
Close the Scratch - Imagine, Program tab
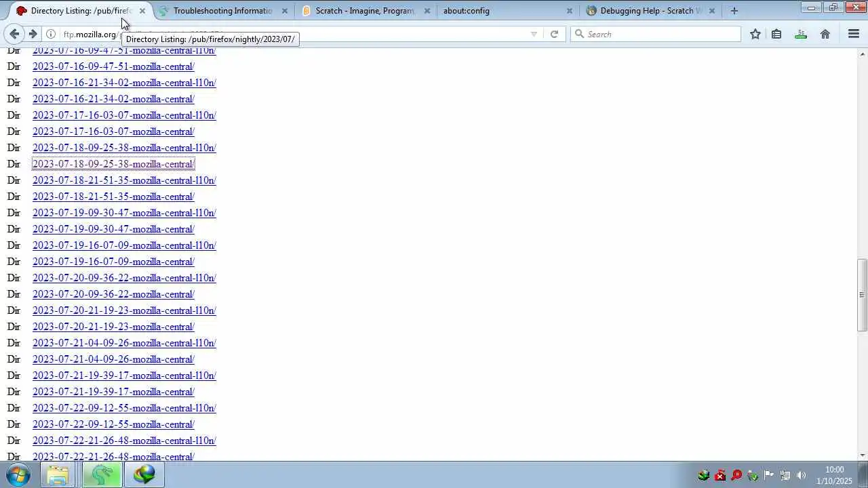427,11
